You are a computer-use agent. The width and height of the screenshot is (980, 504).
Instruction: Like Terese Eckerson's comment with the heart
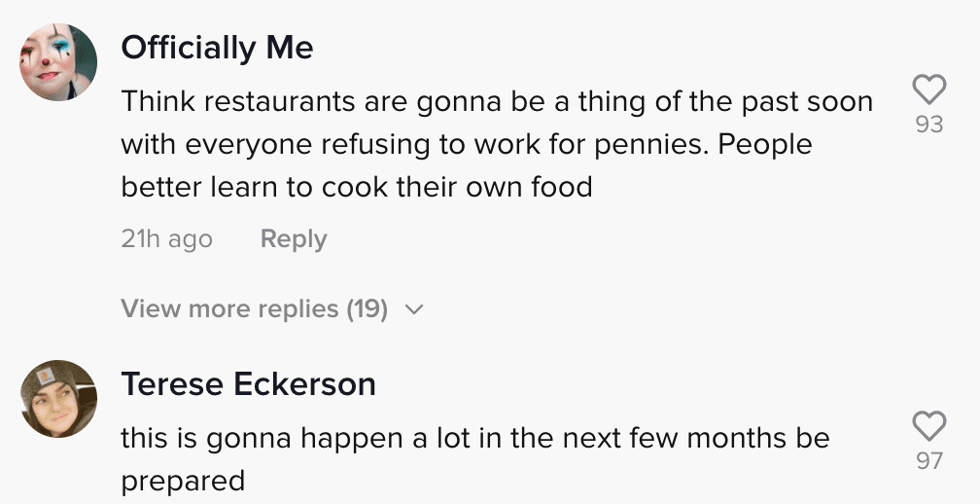coord(928,426)
